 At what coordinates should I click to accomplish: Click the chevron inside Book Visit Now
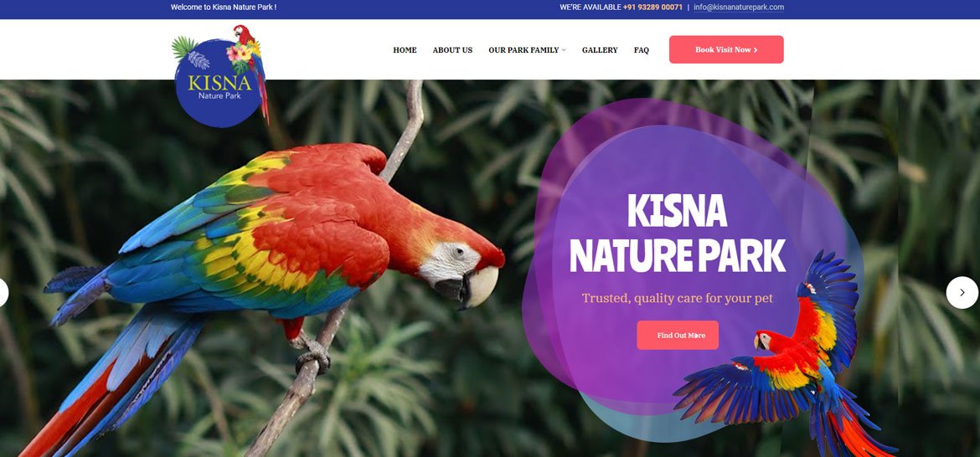tap(756, 50)
